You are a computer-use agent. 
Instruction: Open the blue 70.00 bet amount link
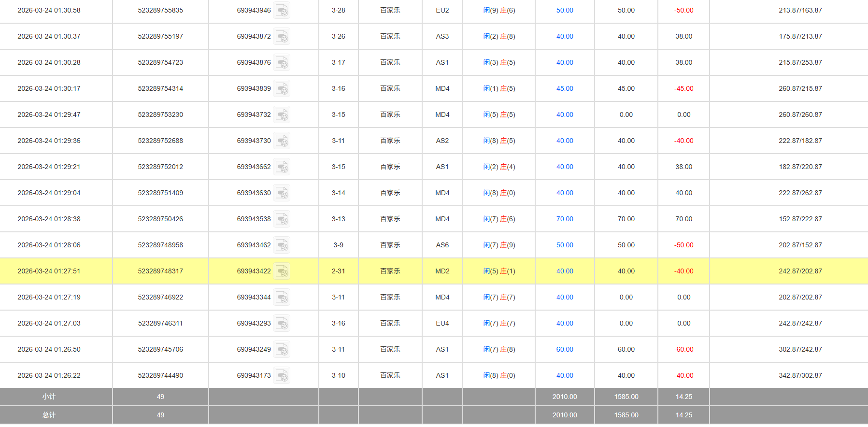coord(564,219)
